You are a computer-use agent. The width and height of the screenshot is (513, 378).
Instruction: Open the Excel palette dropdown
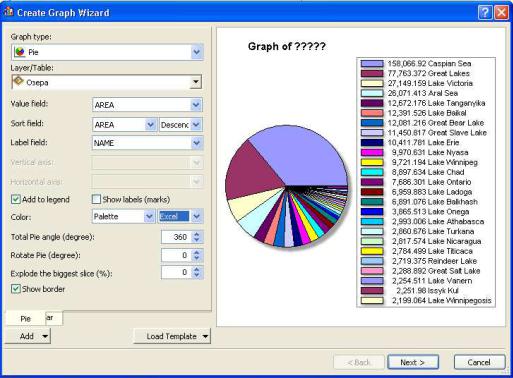tap(197, 217)
